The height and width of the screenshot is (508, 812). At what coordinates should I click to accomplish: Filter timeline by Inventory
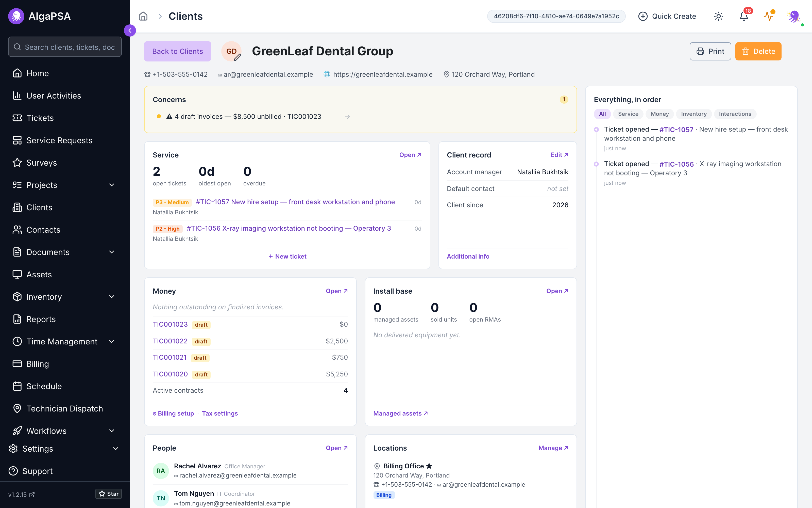pyautogui.click(x=693, y=114)
